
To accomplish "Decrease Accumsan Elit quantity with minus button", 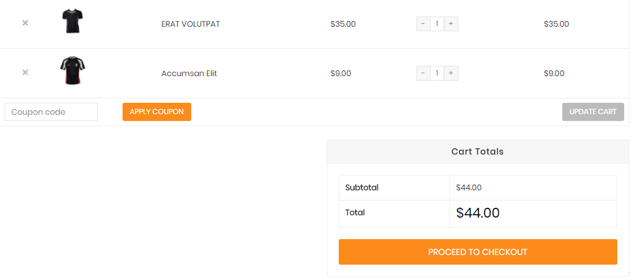I will [x=423, y=73].
